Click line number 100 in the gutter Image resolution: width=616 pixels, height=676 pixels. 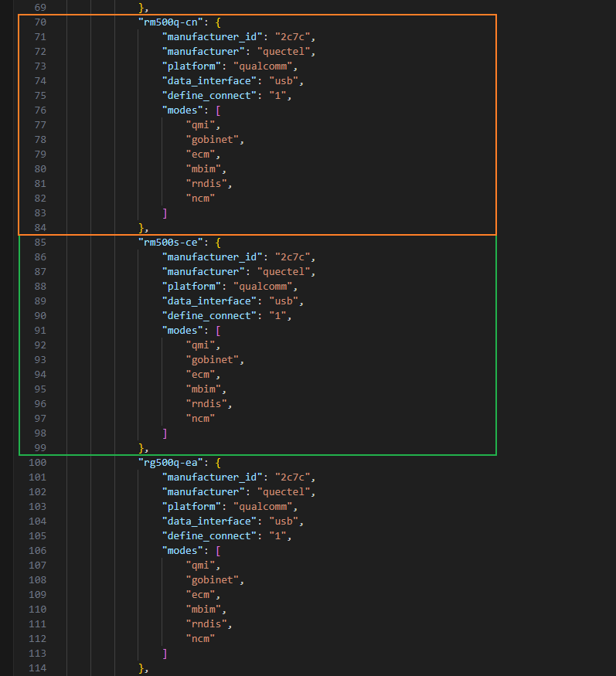tap(38, 463)
